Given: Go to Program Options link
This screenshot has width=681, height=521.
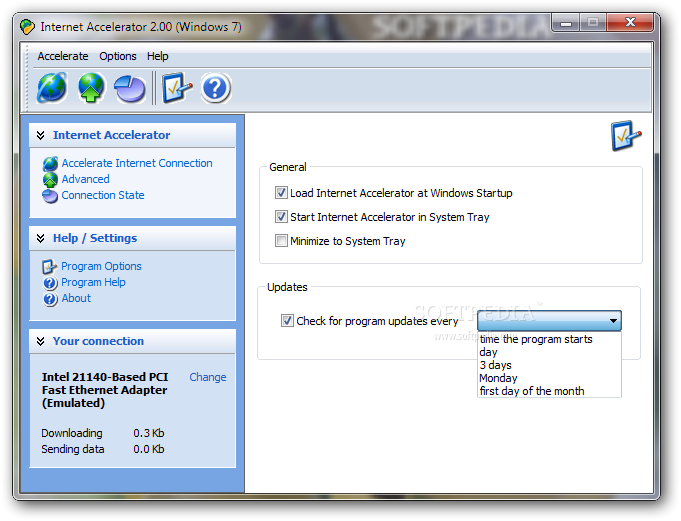Looking at the screenshot, I should (x=101, y=266).
